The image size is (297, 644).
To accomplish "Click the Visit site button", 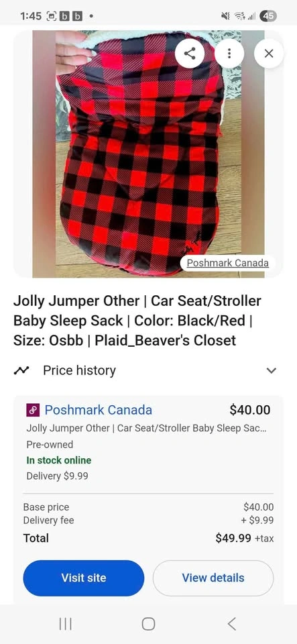I will [x=84, y=578].
